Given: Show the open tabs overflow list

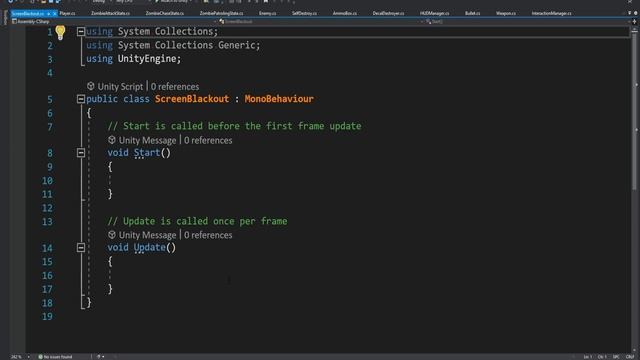Looking at the screenshot, I should point(629,13).
